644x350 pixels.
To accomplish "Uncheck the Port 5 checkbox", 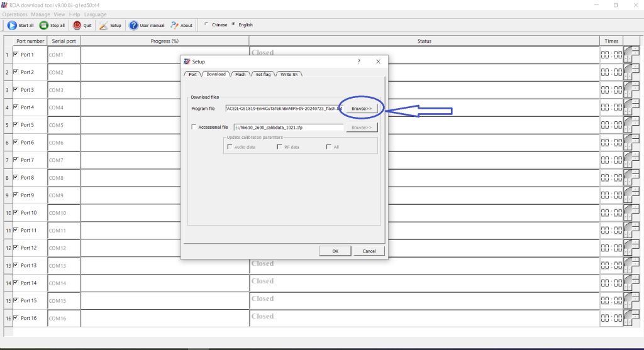I will click(x=16, y=124).
